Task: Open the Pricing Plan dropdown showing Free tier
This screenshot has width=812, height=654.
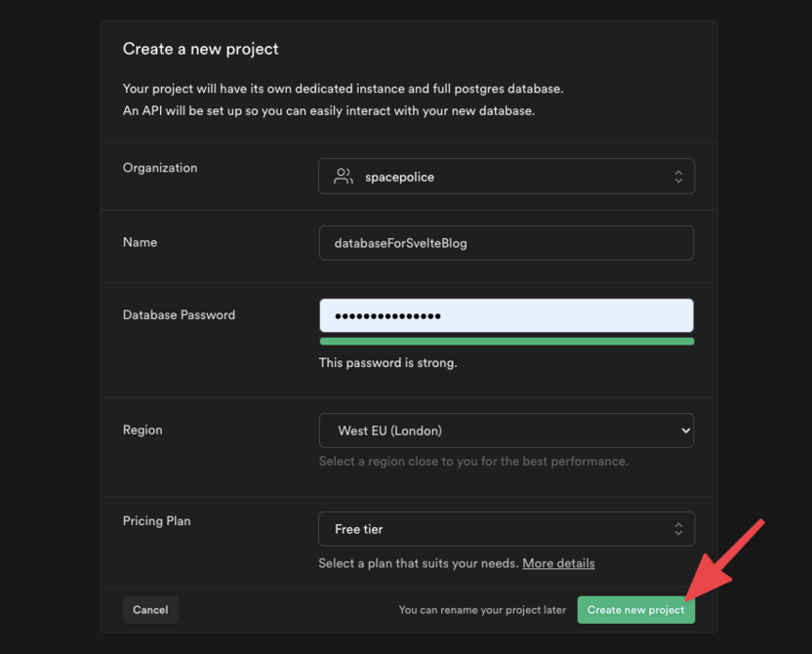Action: (507, 528)
